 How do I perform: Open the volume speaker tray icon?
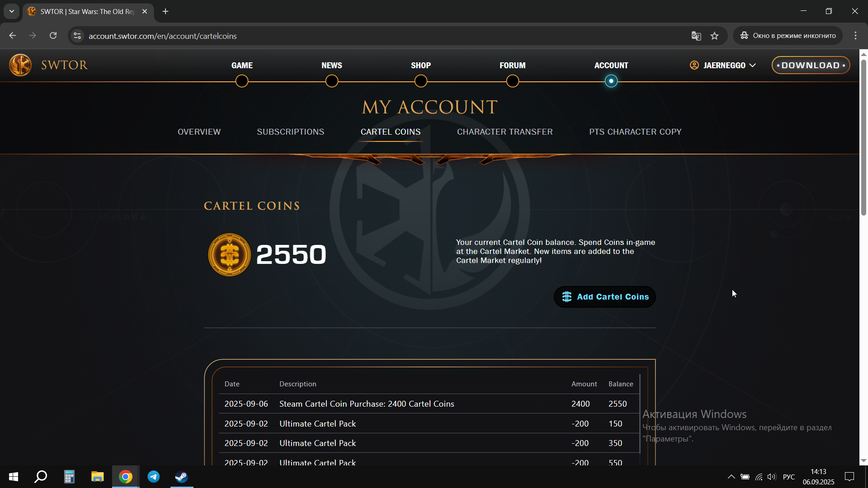coord(772,477)
